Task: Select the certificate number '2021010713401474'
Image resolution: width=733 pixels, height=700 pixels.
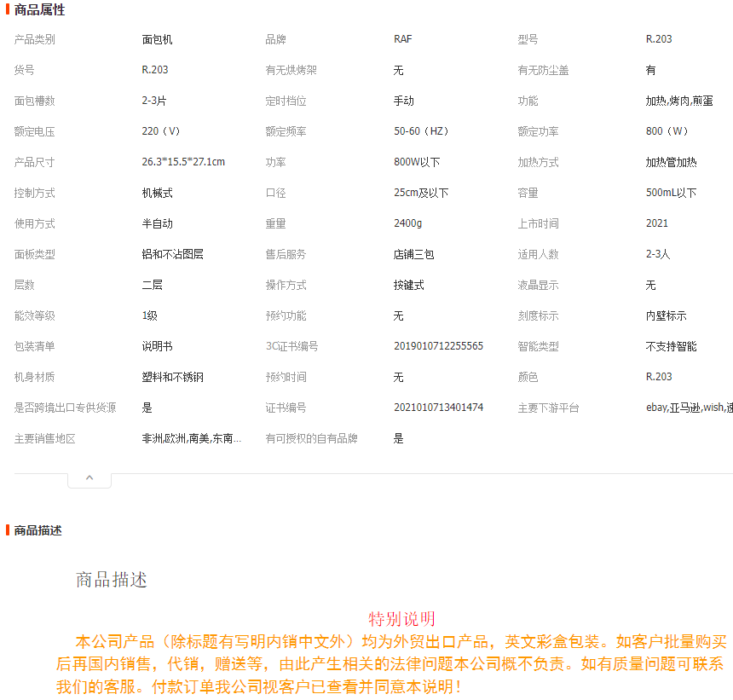Action: (x=438, y=408)
